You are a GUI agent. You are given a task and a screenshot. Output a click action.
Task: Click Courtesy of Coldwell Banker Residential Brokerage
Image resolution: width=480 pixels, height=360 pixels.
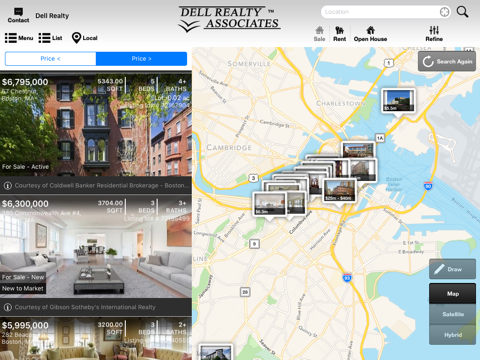(x=102, y=186)
